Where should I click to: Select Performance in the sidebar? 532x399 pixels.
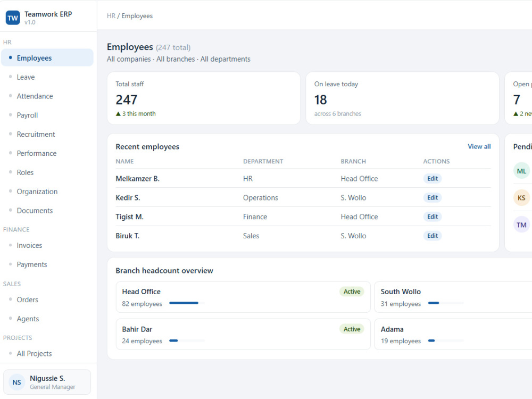[x=47, y=153]
